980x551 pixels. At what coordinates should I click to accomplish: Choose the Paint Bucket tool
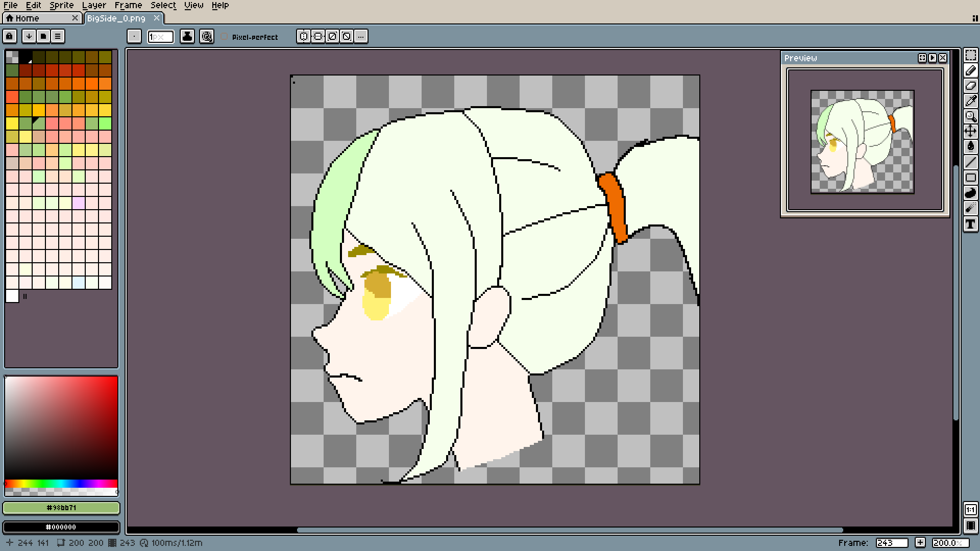(970, 147)
